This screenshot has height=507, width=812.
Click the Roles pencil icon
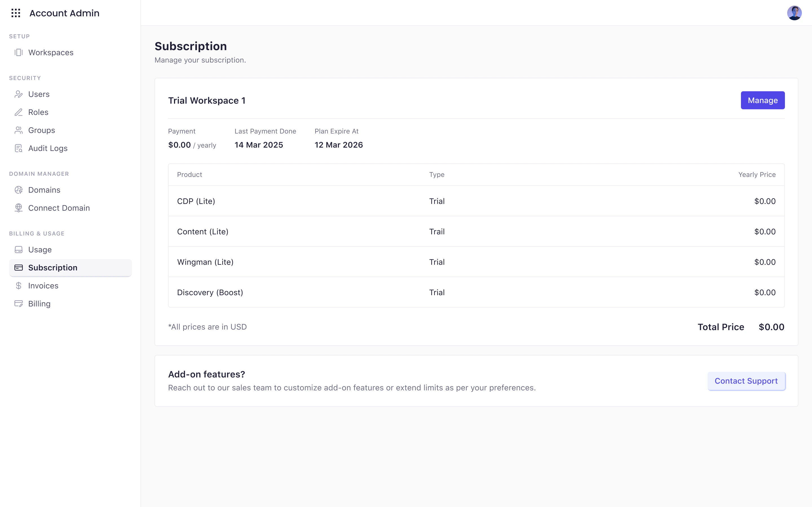[x=18, y=112]
